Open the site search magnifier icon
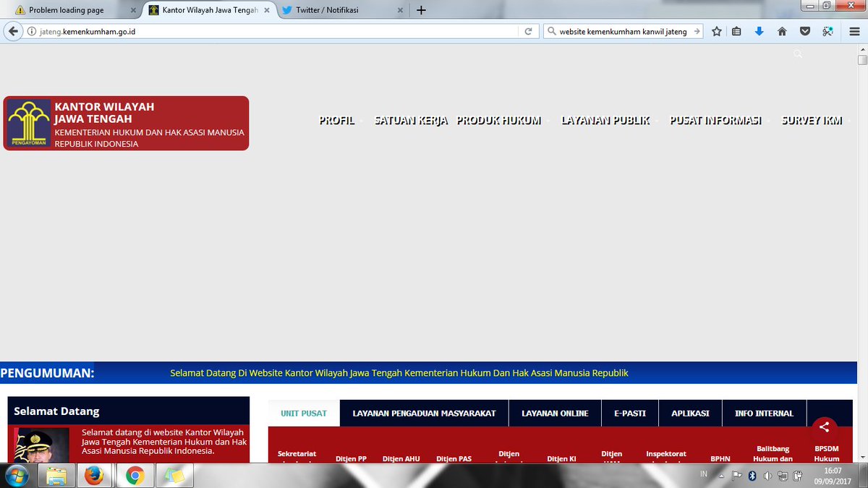 pyautogui.click(x=798, y=54)
